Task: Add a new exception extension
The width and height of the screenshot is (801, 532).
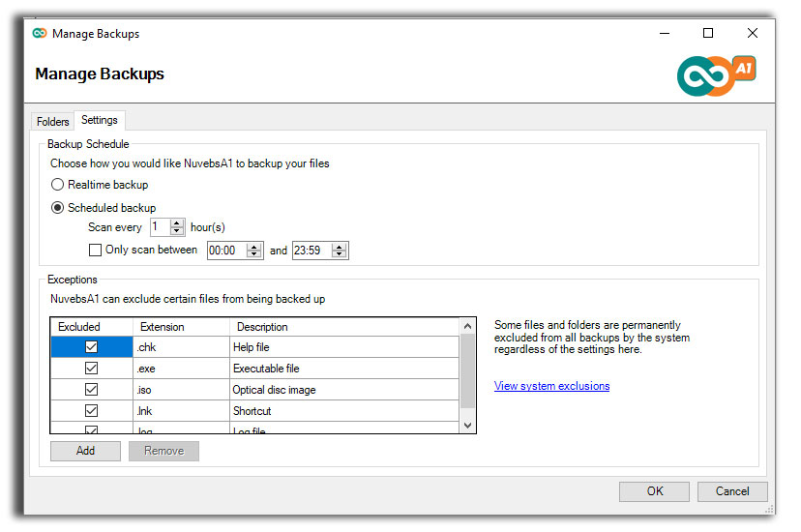Action: coord(85,451)
